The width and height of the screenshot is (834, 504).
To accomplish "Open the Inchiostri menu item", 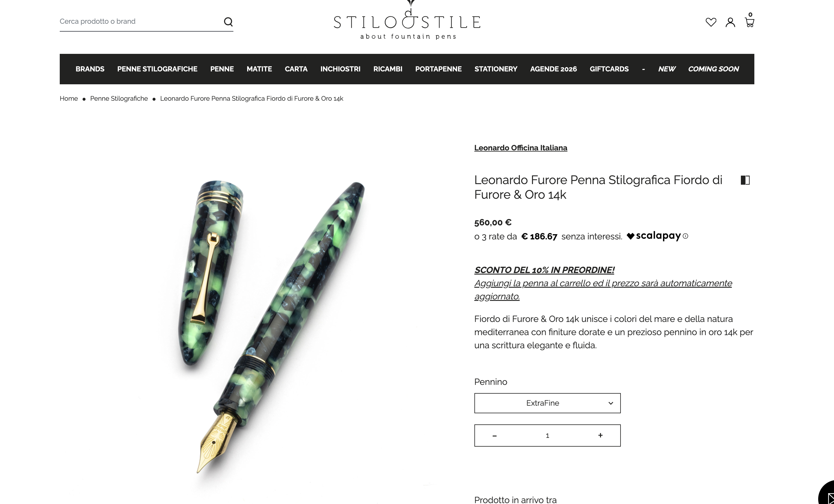I will point(340,69).
